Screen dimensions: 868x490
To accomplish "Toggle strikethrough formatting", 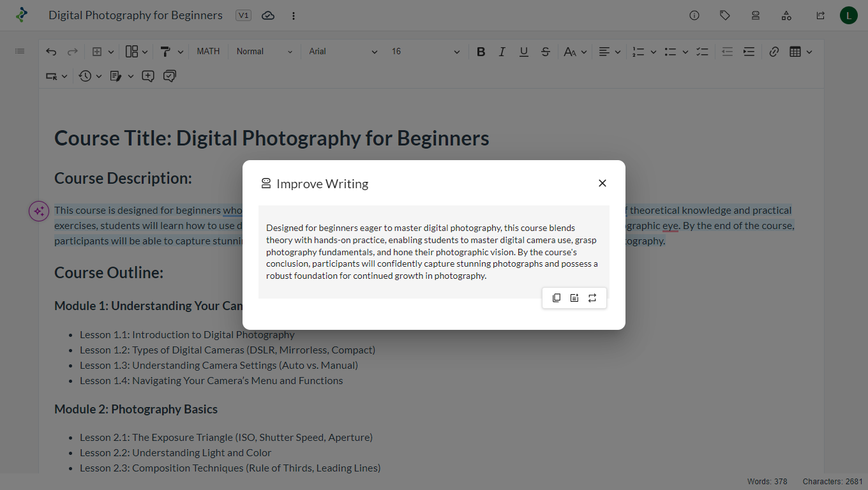I will (x=545, y=52).
